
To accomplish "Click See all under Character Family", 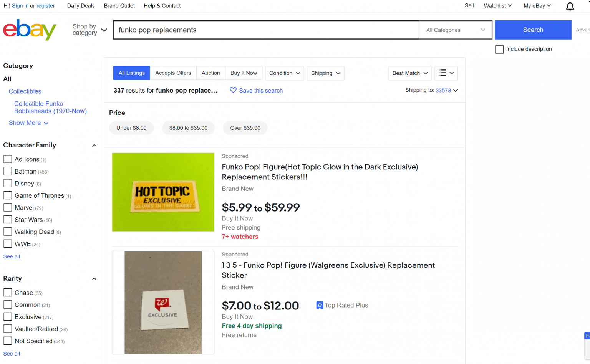I will [12, 256].
